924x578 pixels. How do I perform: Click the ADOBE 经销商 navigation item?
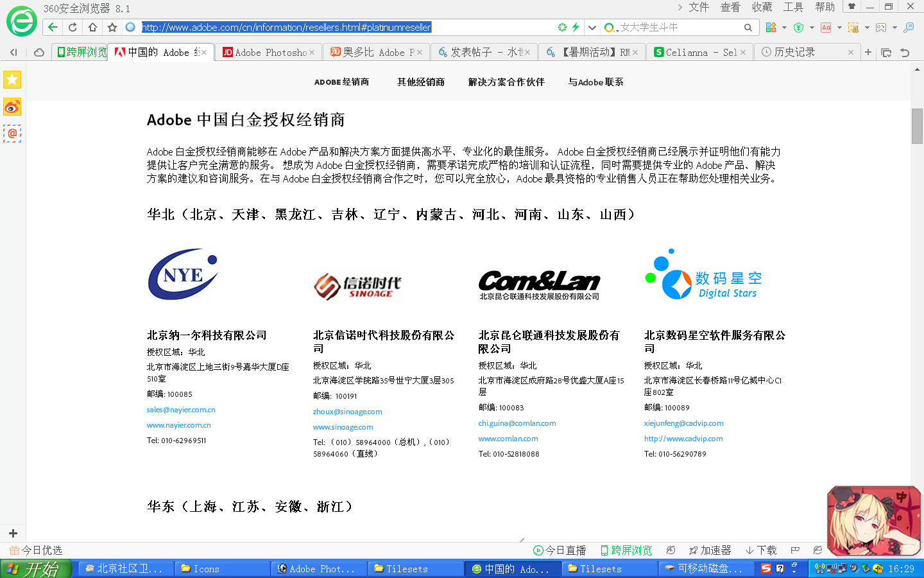click(x=341, y=82)
